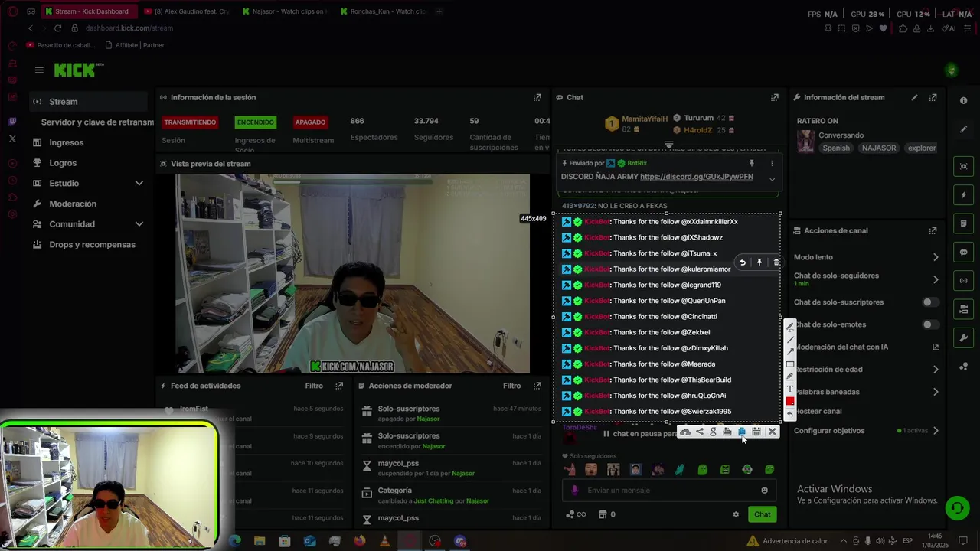Viewport: 980px width, 551px height.
Task: Send the message with the Chat button
Action: [762, 514]
